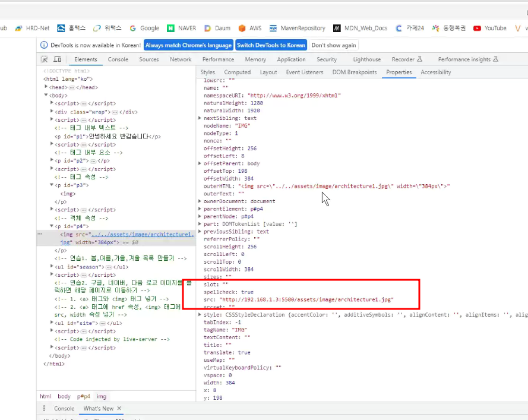The width and height of the screenshot is (528, 420).
Task: Switch to the Styles sidebar tab
Action: (207, 72)
